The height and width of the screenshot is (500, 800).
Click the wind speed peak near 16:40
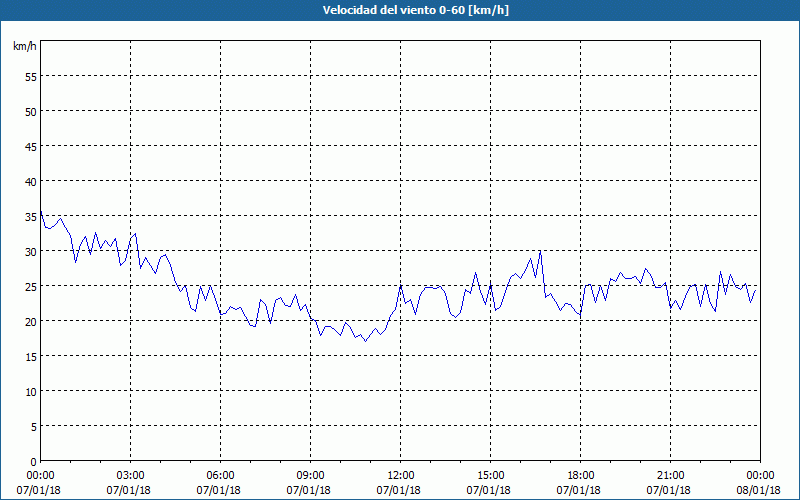click(x=540, y=251)
